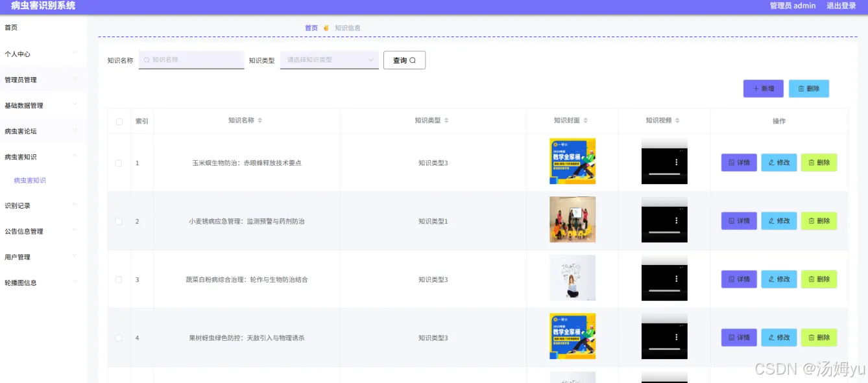Viewport: 868px width, 383px height.
Task: Click three-dot menu on row 3 video
Action: coord(676,279)
